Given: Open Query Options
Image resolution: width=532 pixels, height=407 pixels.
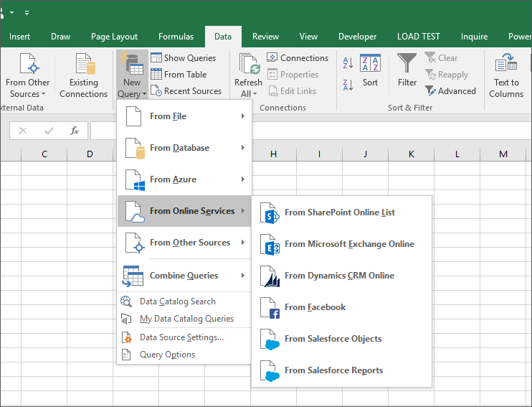Looking at the screenshot, I should coord(184,355).
